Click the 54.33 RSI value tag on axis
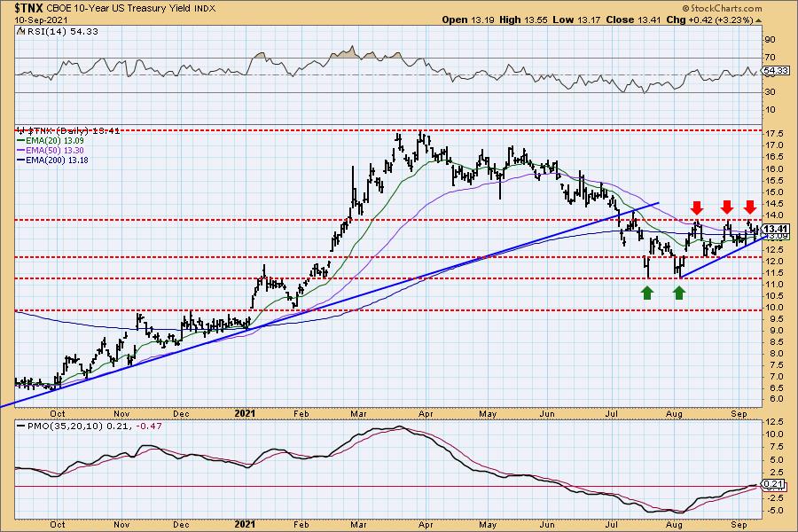Viewport: 798px width, 532px height. click(776, 71)
